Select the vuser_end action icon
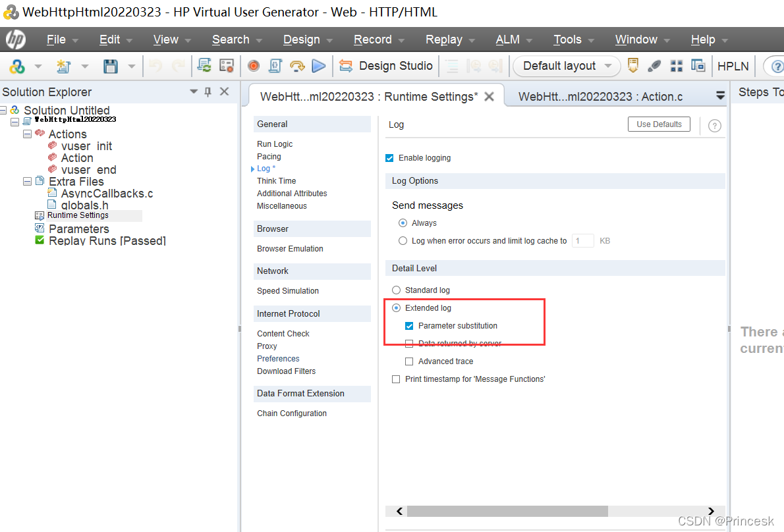The width and height of the screenshot is (784, 532). tap(52, 169)
